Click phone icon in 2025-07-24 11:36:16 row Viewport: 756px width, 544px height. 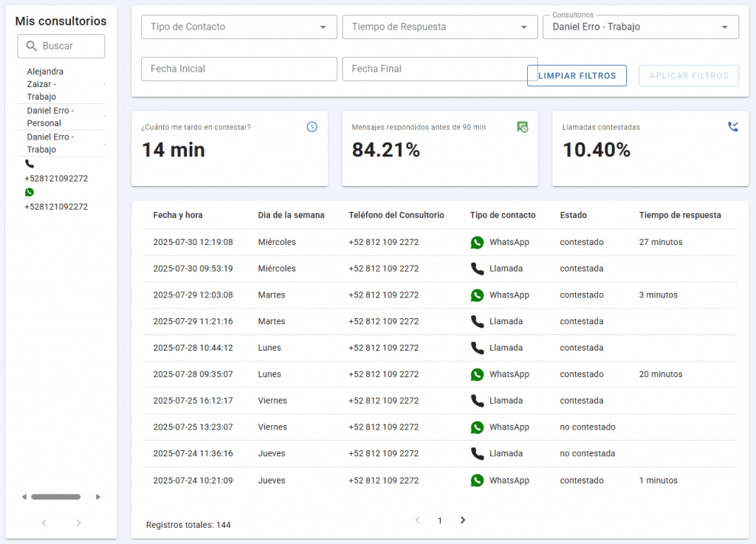coord(477,454)
